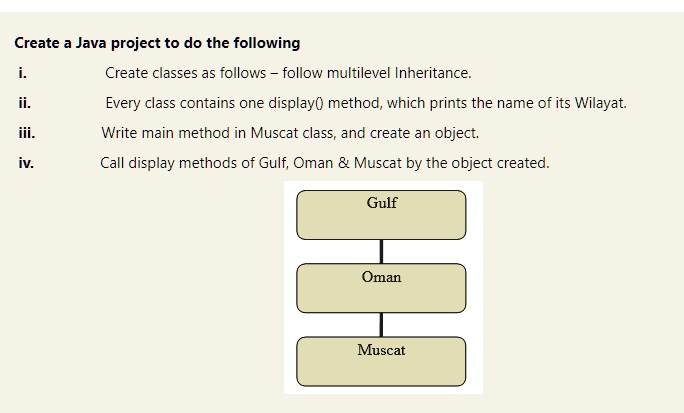684x413 pixels.
Task: Click the word 'Wilayat' in step ii
Action: click(599, 103)
